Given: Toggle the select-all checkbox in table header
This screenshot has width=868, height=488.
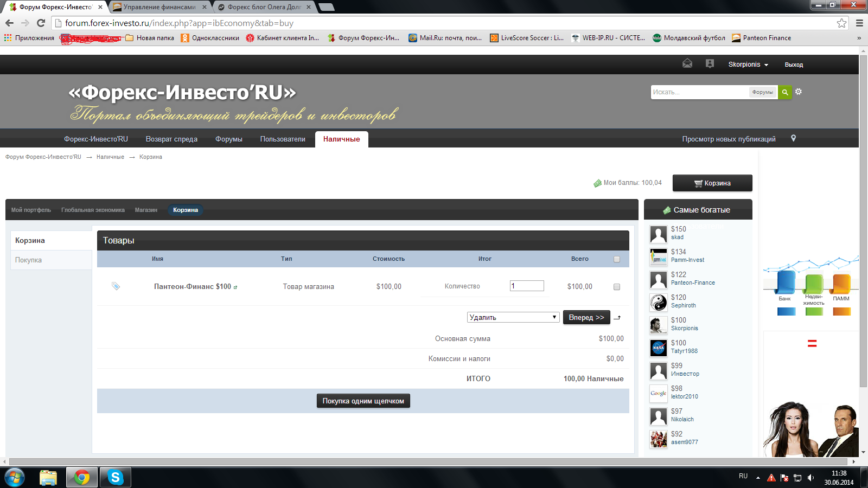Looking at the screenshot, I should (x=616, y=259).
